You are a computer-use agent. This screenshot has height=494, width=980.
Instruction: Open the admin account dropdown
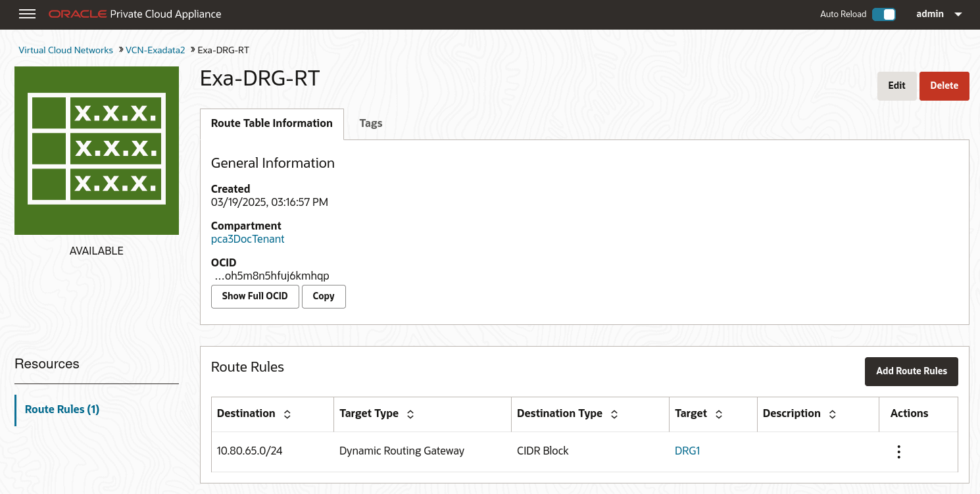coord(930,14)
